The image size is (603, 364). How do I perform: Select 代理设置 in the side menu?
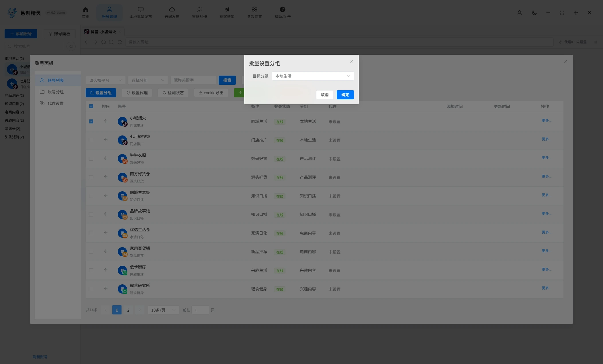[55, 103]
